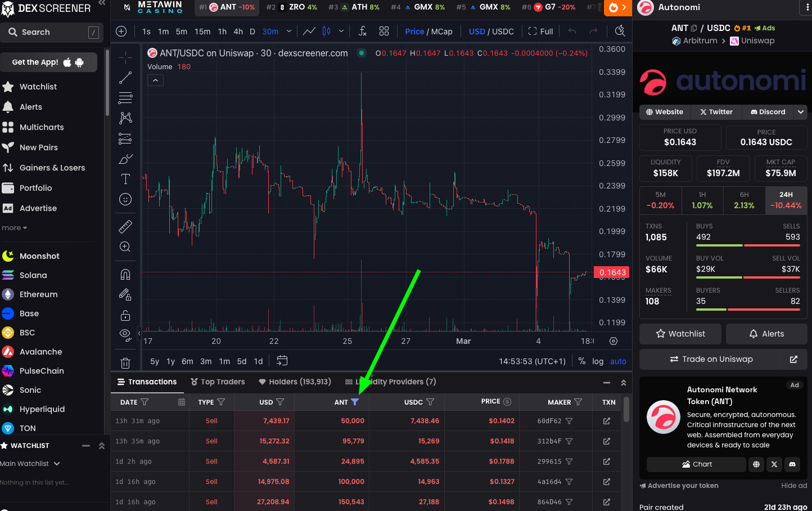
Task: Filter transactions by USD amount
Action: click(x=280, y=402)
